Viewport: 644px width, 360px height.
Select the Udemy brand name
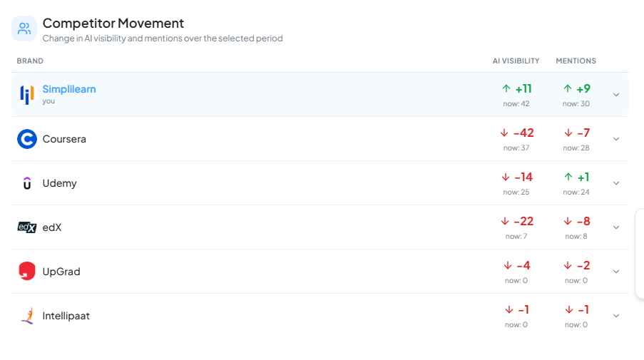coord(60,183)
